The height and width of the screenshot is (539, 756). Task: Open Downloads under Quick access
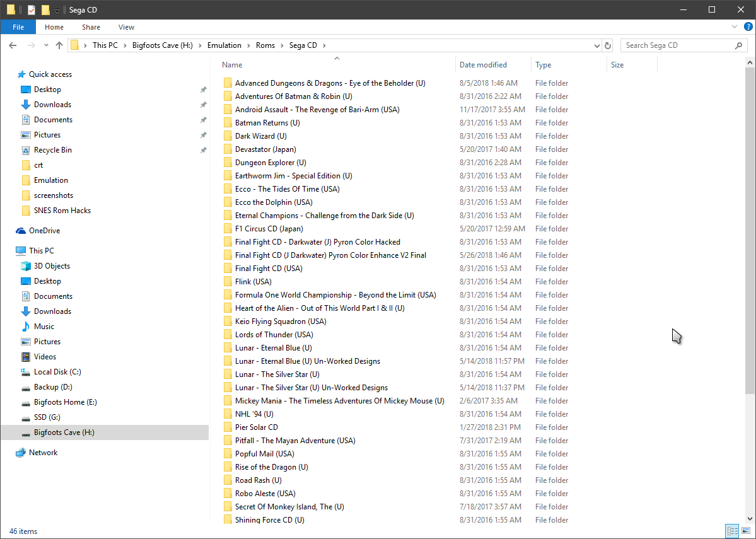(x=52, y=105)
